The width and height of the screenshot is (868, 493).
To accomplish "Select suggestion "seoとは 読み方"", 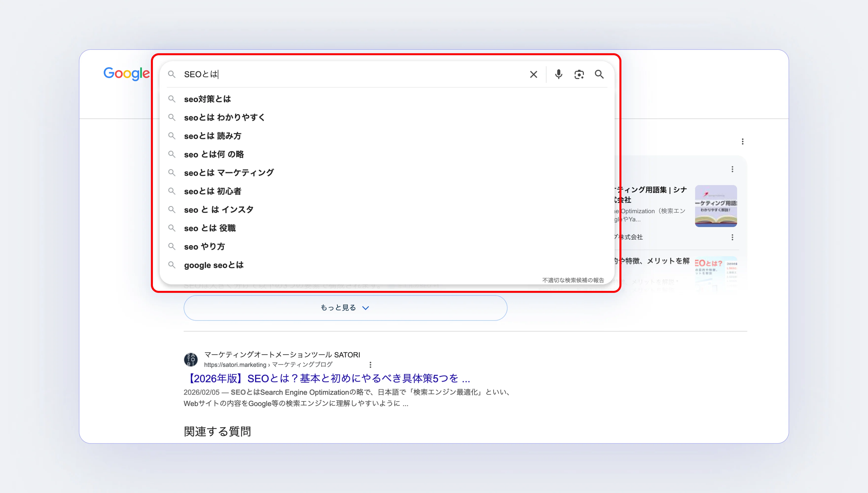I will pyautogui.click(x=387, y=136).
